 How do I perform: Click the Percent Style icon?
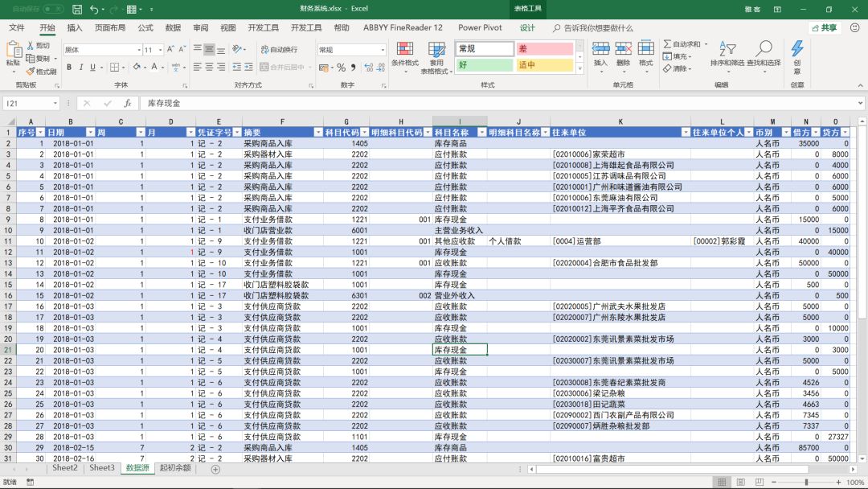point(341,68)
